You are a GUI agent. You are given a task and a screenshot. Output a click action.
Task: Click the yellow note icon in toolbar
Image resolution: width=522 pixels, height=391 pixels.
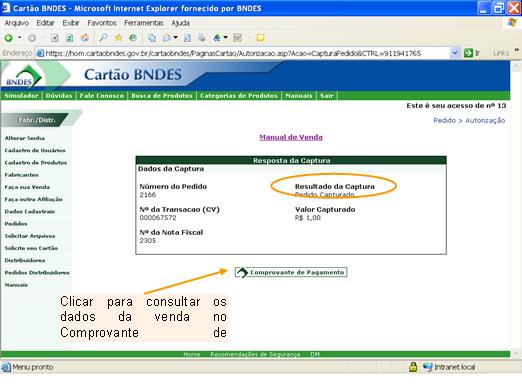[260, 38]
